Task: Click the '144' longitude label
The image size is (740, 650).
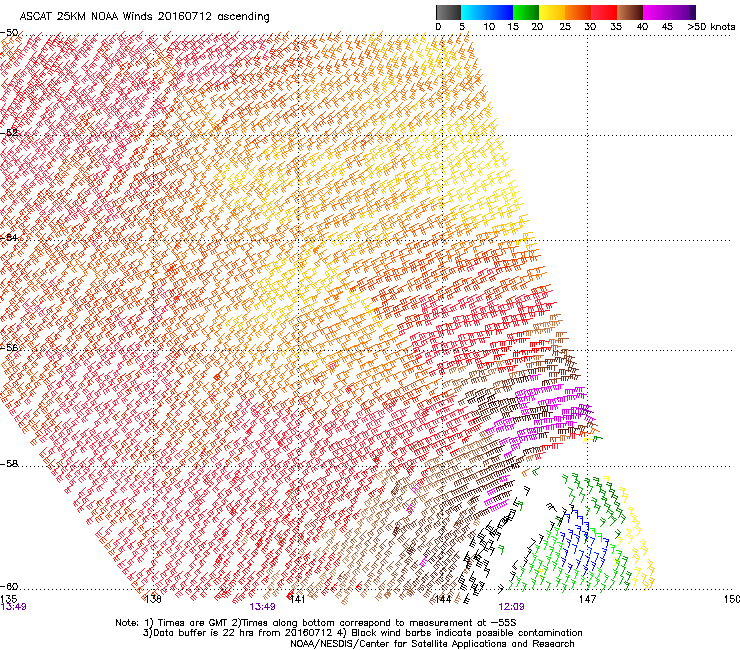Action: click(443, 599)
